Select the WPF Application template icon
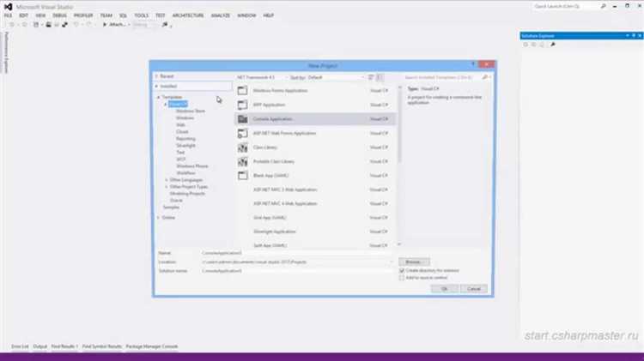The image size is (644, 361). coord(243,105)
